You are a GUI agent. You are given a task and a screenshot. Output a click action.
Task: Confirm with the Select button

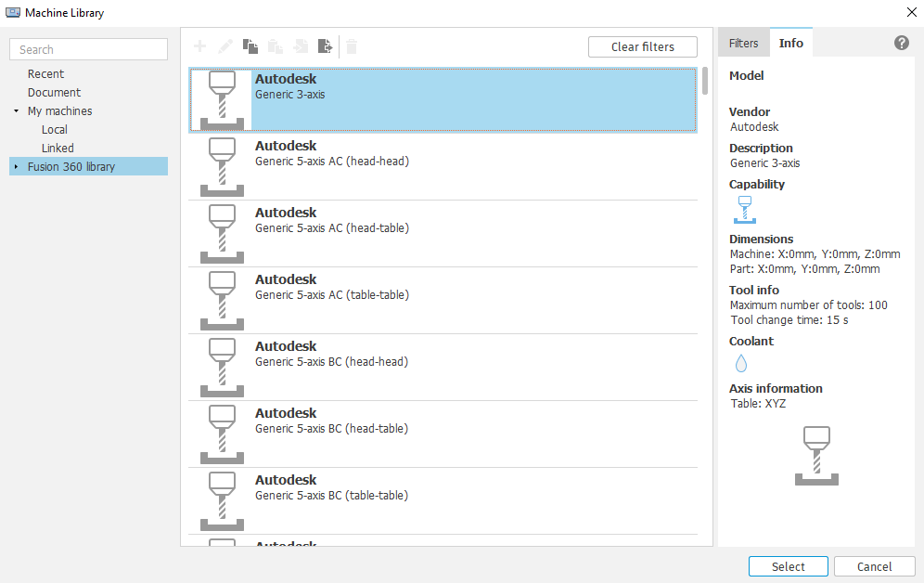pos(788,565)
